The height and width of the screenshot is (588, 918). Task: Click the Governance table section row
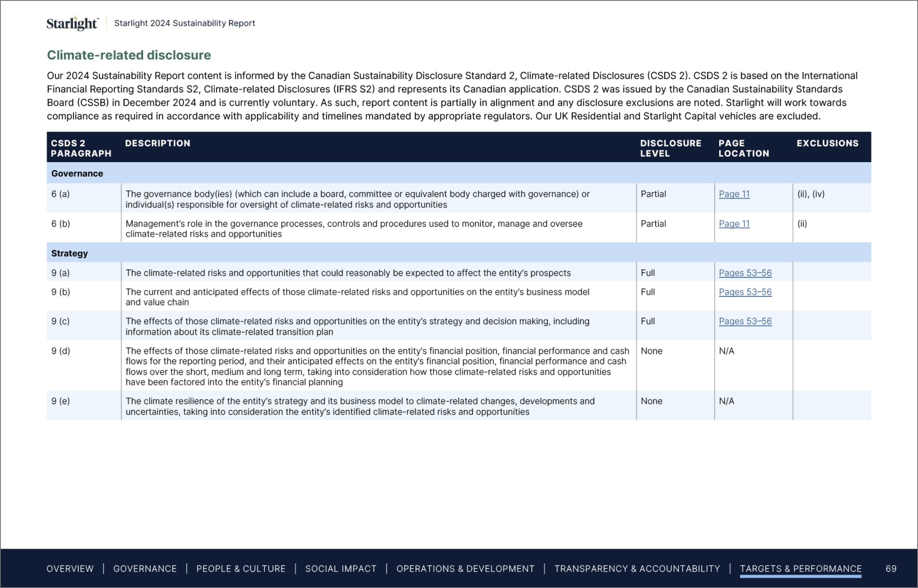tap(77, 173)
